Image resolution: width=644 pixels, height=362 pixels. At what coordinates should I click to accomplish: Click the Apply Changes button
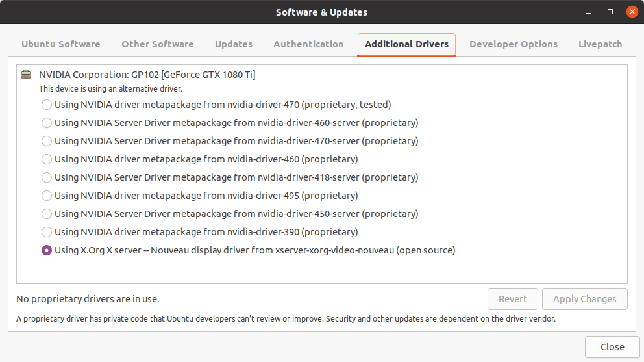point(584,299)
